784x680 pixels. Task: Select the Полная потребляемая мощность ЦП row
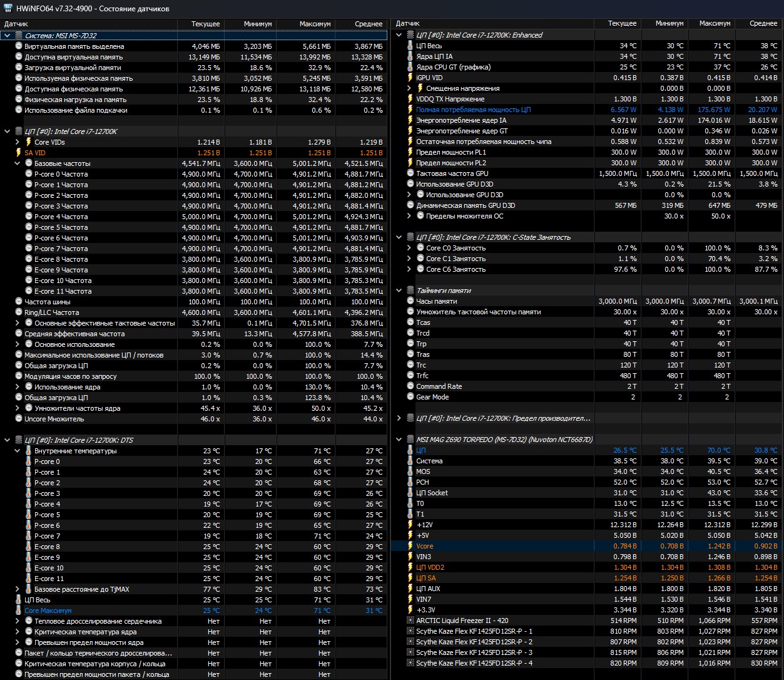click(587, 110)
